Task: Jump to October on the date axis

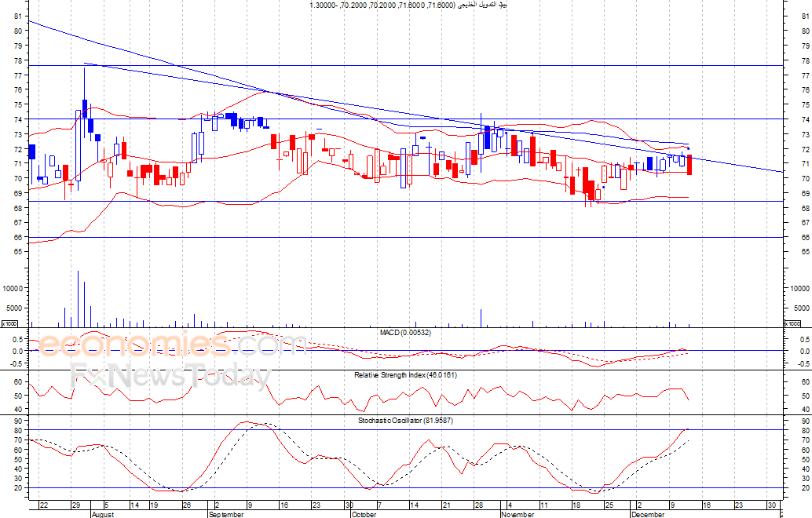Action: pos(364,514)
